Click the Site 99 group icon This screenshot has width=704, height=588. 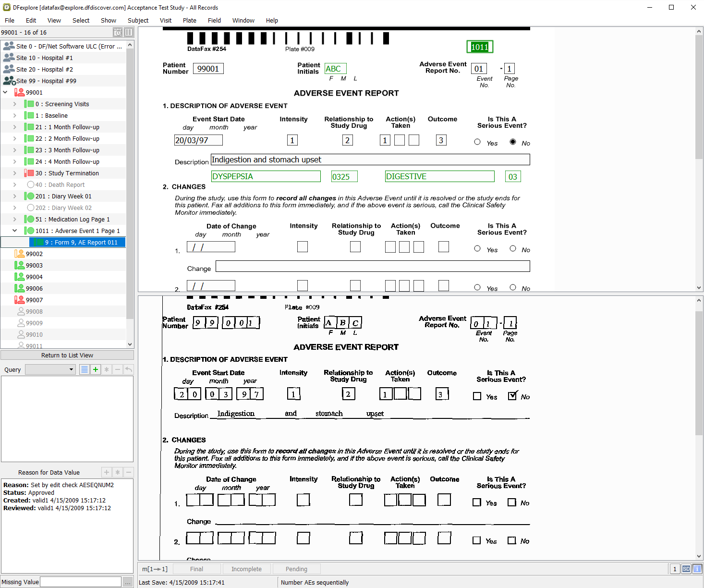click(9, 81)
